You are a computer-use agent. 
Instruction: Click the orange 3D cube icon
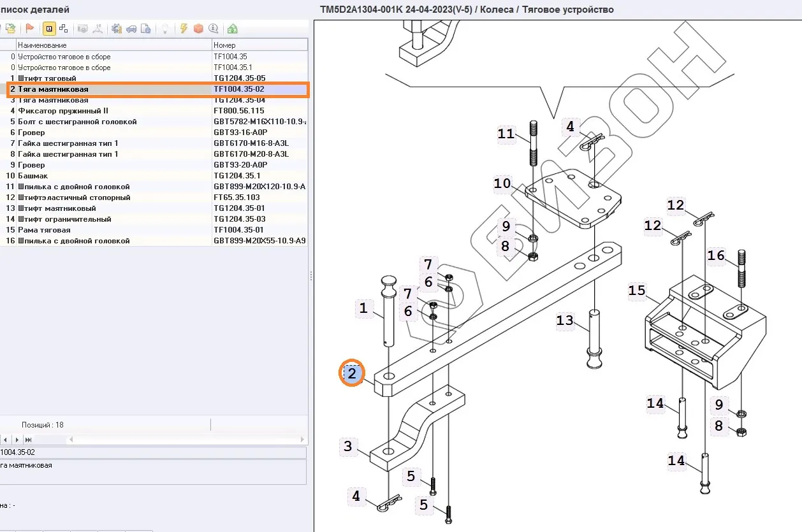click(x=198, y=29)
